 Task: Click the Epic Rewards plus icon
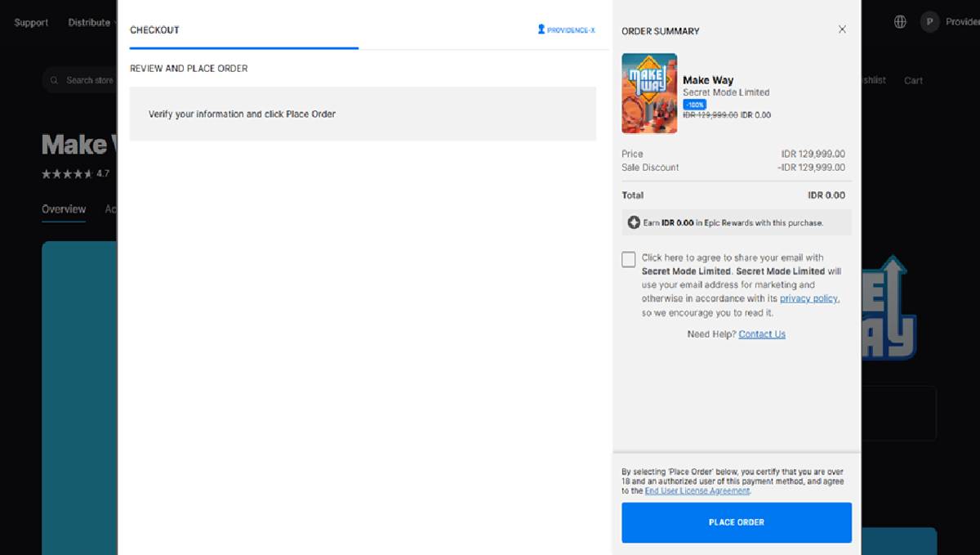pos(634,222)
